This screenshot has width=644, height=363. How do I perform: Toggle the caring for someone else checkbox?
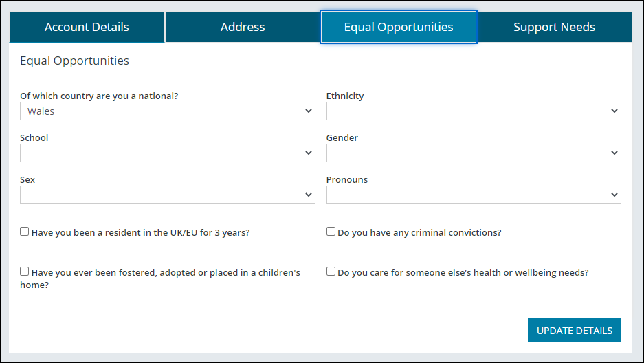click(331, 272)
